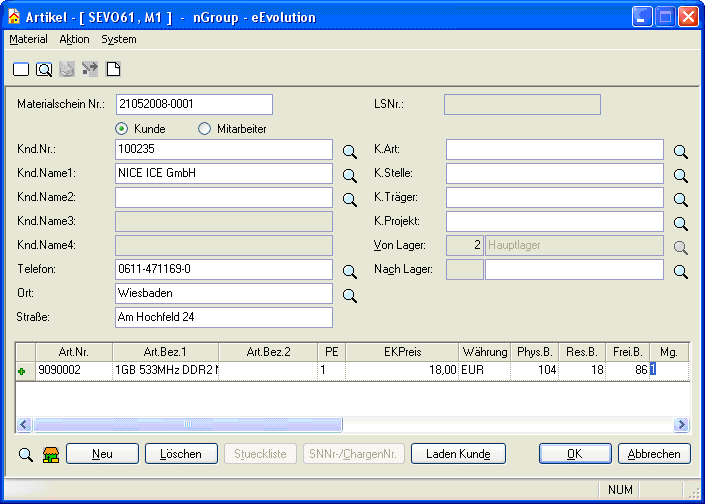Click the magnifier search toolbar icon

pos(44,69)
